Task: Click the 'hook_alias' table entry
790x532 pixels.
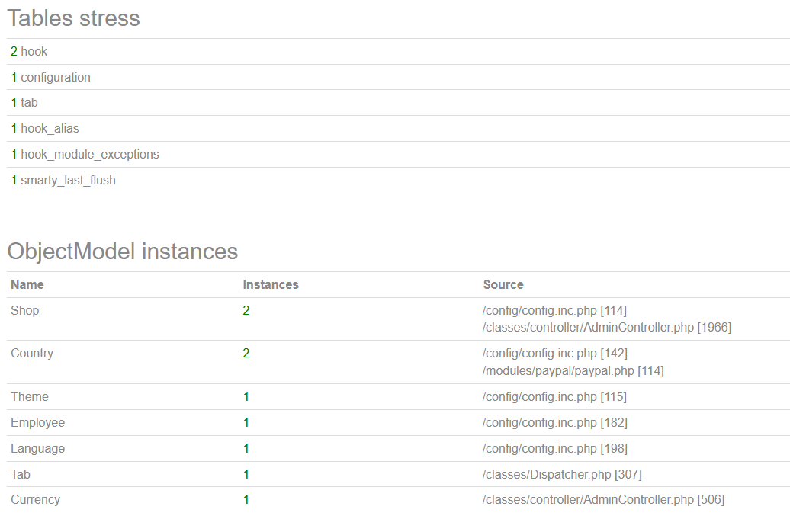Action: pos(50,129)
